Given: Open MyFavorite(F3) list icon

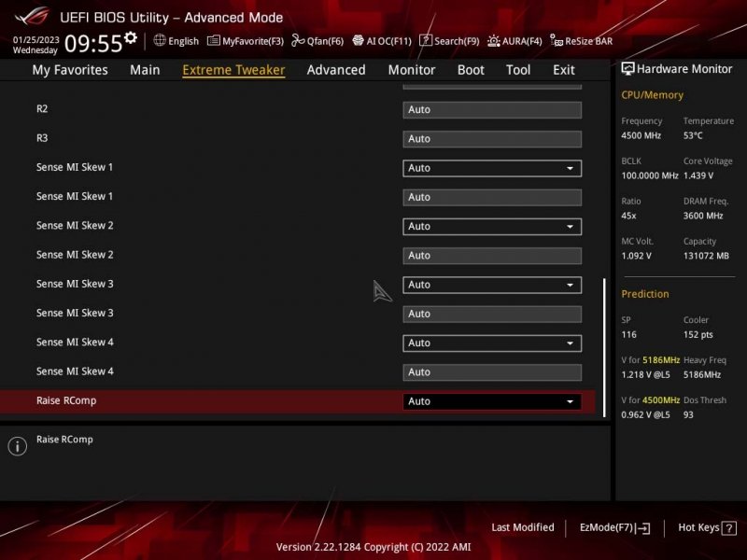Looking at the screenshot, I should click(x=214, y=40).
